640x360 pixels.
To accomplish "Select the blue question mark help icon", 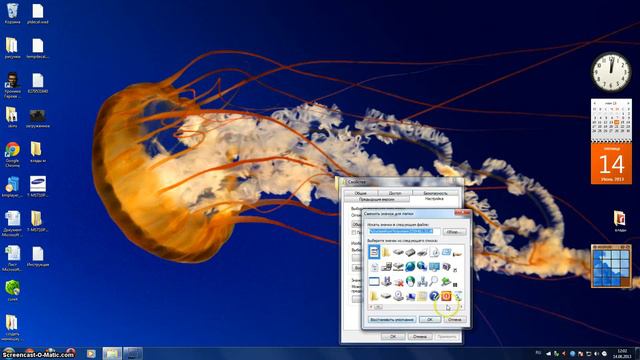I will click(x=434, y=296).
